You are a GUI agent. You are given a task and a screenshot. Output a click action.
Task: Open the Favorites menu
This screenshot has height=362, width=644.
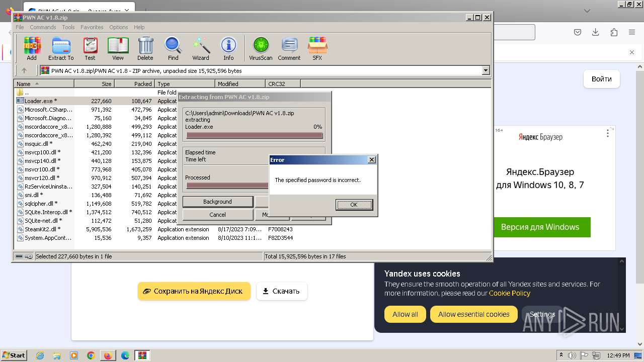tap(92, 27)
